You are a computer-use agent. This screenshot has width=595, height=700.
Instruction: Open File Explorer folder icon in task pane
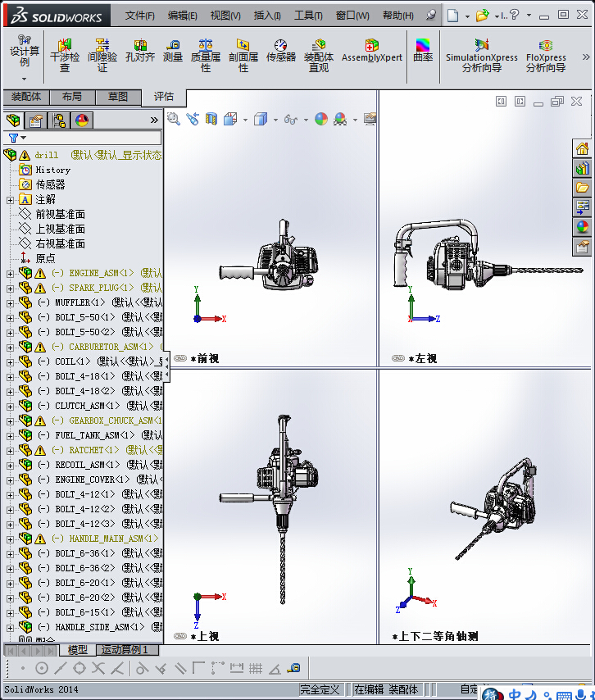[582, 188]
